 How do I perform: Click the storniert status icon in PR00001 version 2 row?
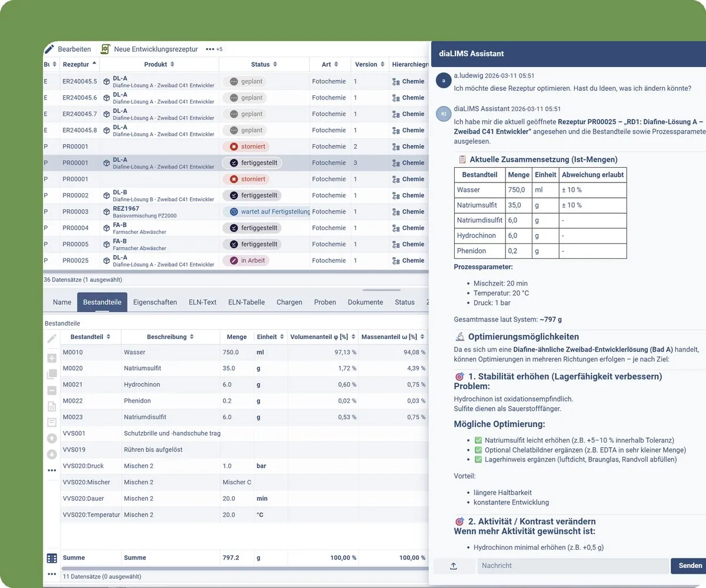234,147
